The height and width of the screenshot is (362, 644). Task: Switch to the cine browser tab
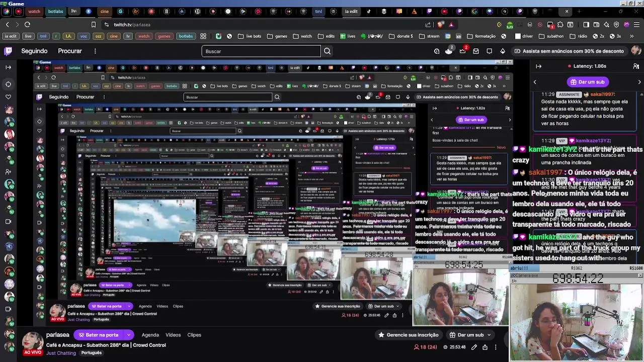[105, 11]
